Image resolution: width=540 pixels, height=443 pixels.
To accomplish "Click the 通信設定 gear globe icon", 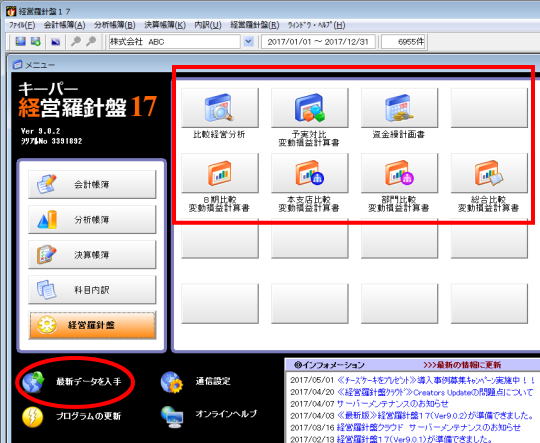I will click(x=172, y=382).
